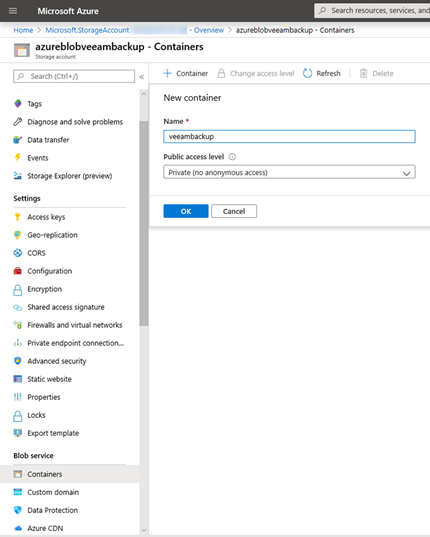The width and height of the screenshot is (430, 537).
Task: Open Static website settings
Action: (x=49, y=379)
